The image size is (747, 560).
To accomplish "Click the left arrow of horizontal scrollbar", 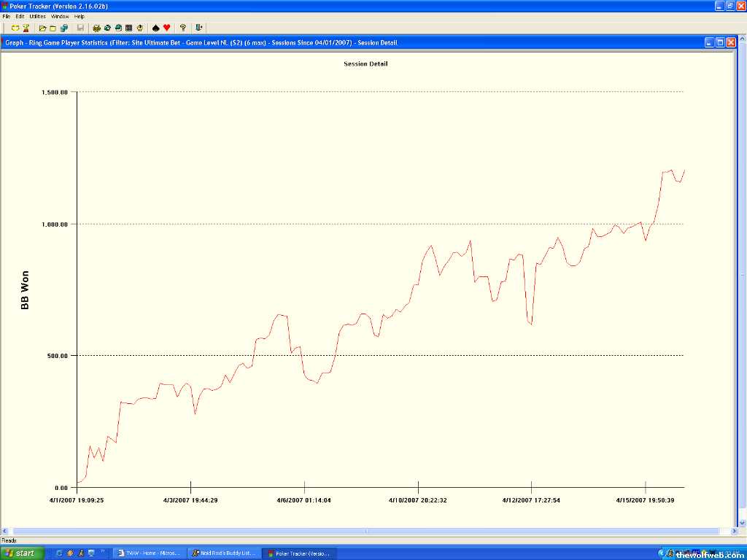I will point(5,531).
